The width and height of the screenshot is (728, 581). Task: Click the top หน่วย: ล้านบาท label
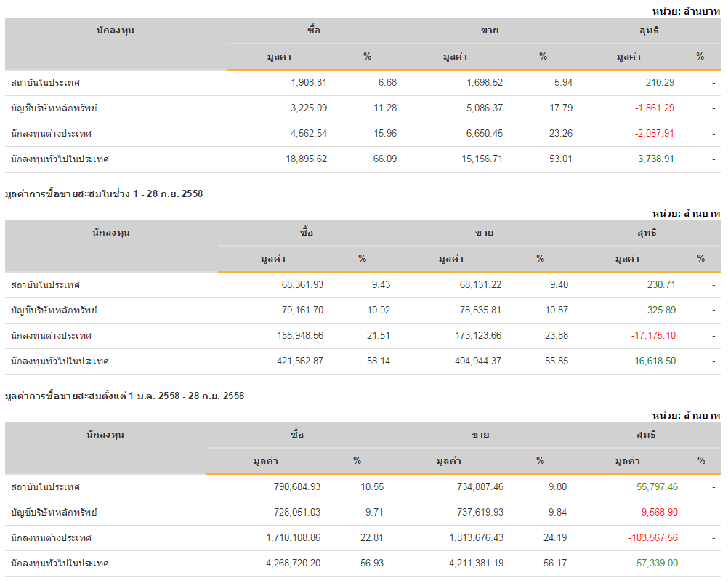[x=686, y=11]
